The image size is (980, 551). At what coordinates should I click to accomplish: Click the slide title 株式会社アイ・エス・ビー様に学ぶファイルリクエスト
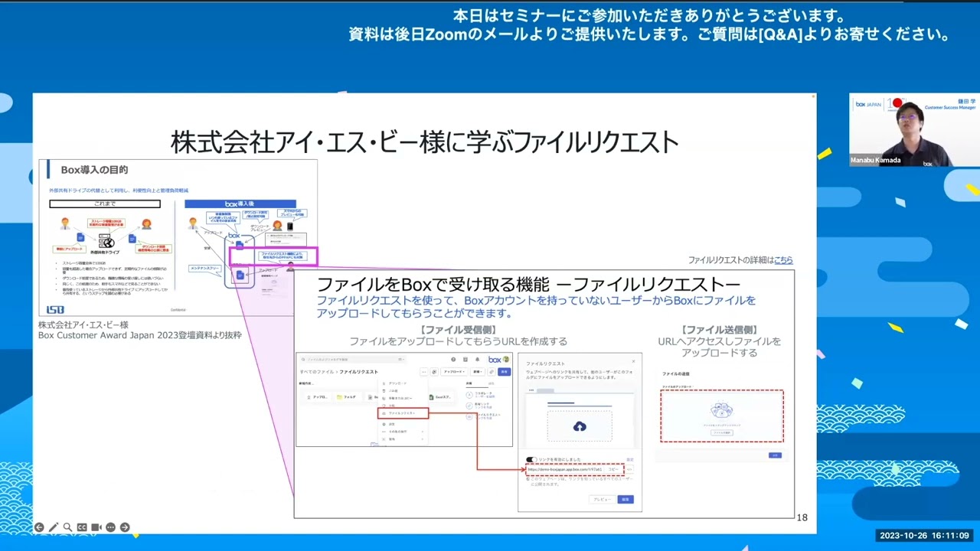[425, 142]
